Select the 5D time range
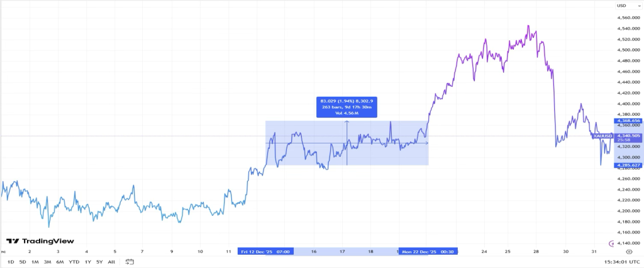Image resolution: width=644 pixels, height=268 pixels. 23,261
